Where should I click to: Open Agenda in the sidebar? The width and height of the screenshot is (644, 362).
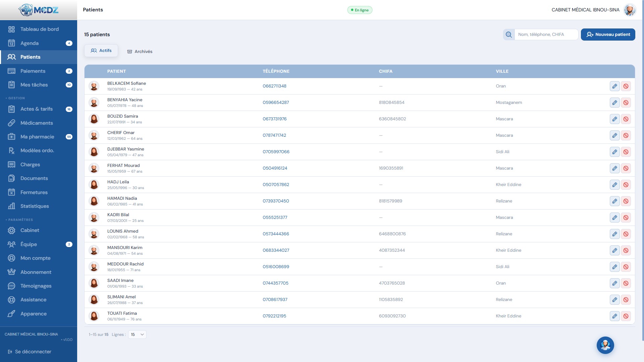point(39,43)
